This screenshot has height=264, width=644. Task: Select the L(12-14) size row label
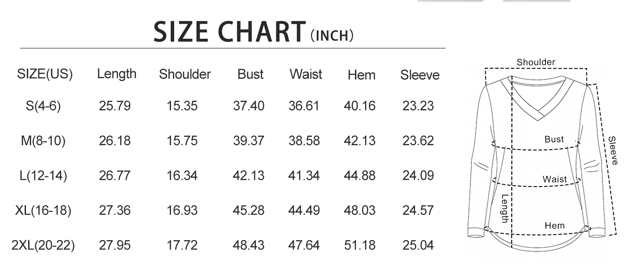pos(43,176)
